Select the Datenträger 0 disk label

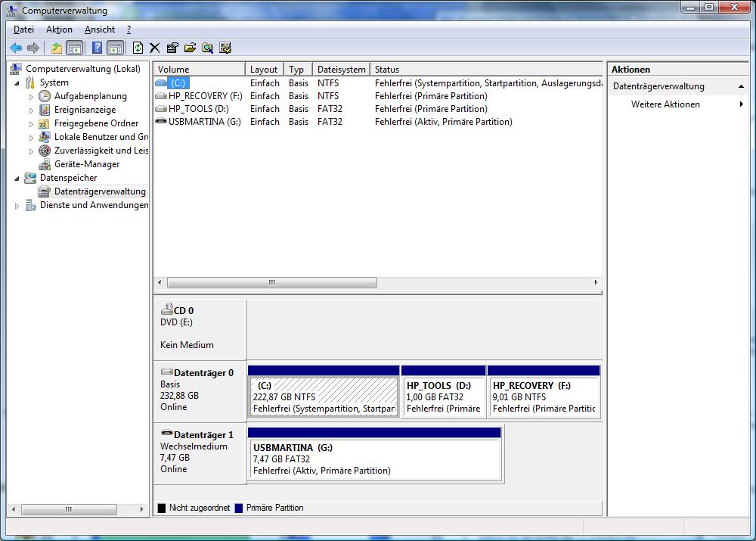(x=200, y=391)
